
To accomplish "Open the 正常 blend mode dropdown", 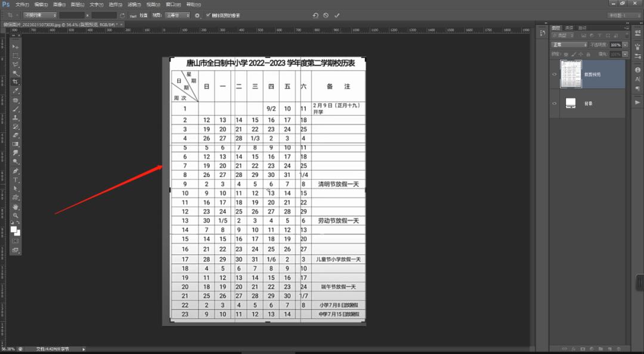I will [x=569, y=45].
